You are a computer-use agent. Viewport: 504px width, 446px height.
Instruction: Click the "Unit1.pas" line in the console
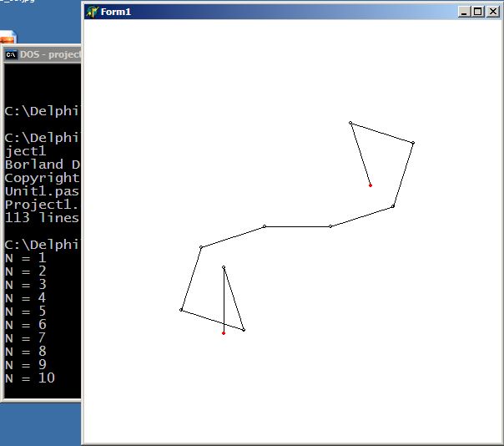tap(42, 191)
